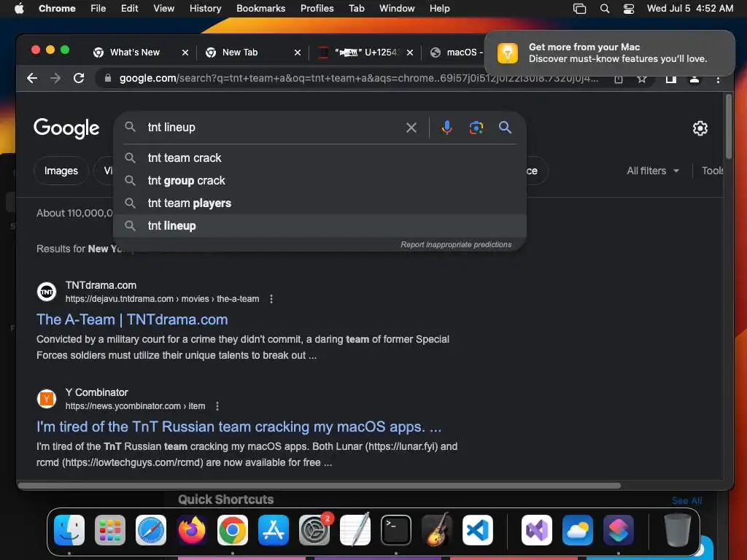Open macOS Control Center
747x560 pixels.
(628, 9)
